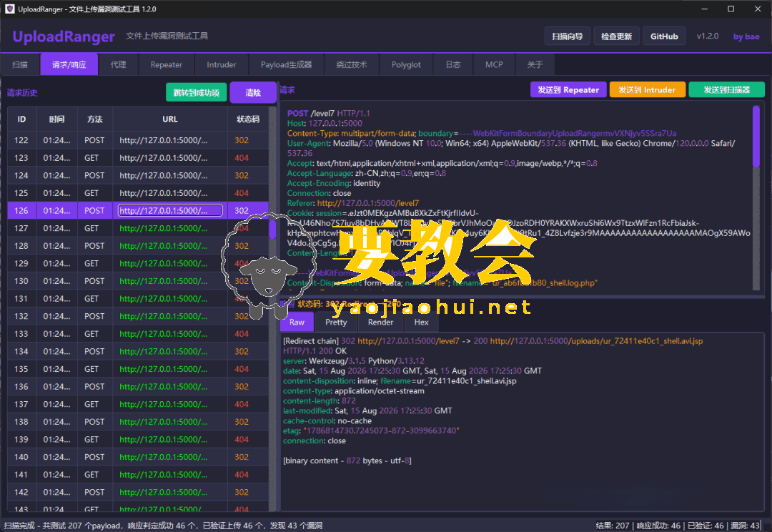The image size is (772, 532).
Task: Open the Payload生成器 tab
Action: tap(287, 64)
